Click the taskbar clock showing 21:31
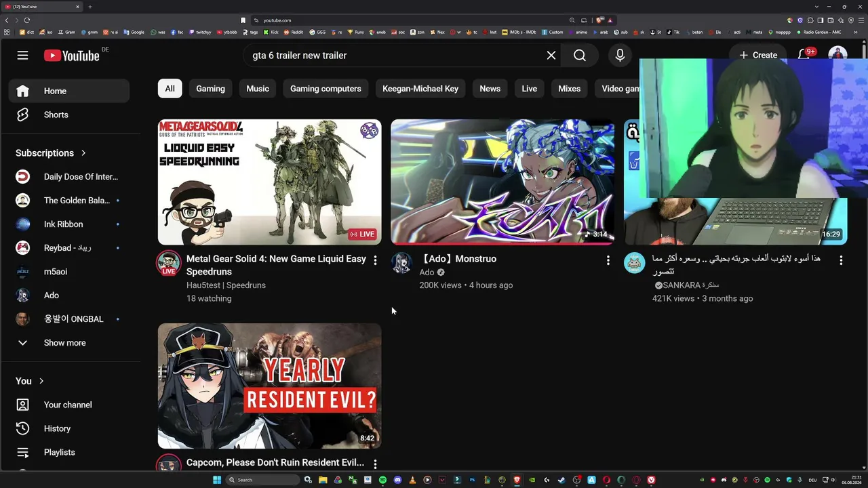This screenshot has height=488, width=868. tap(851, 480)
